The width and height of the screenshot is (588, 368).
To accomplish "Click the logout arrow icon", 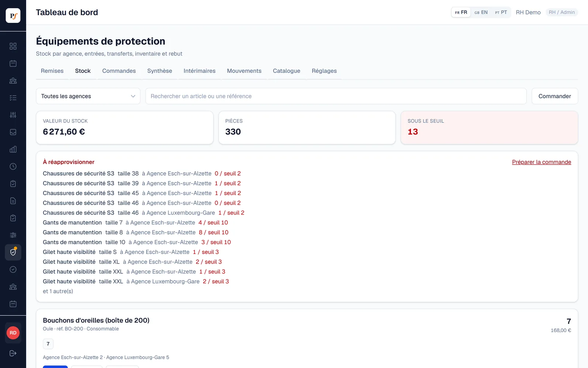I will pyautogui.click(x=13, y=353).
